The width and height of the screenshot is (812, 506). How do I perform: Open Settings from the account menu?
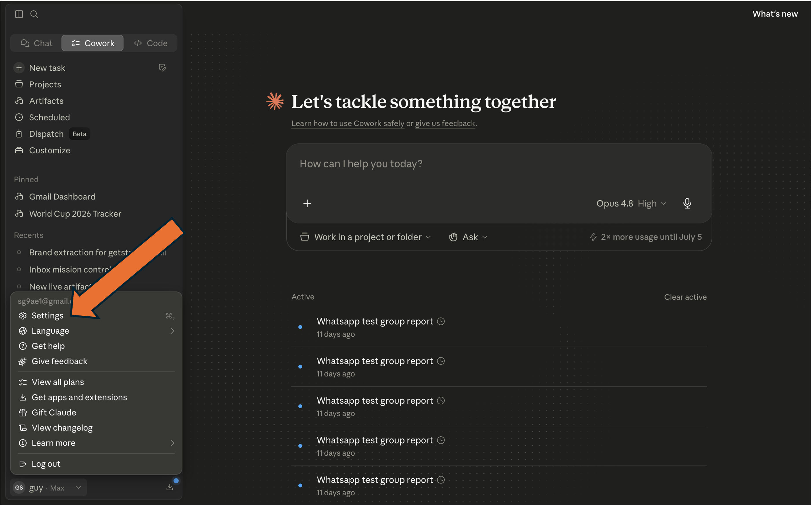click(96, 315)
